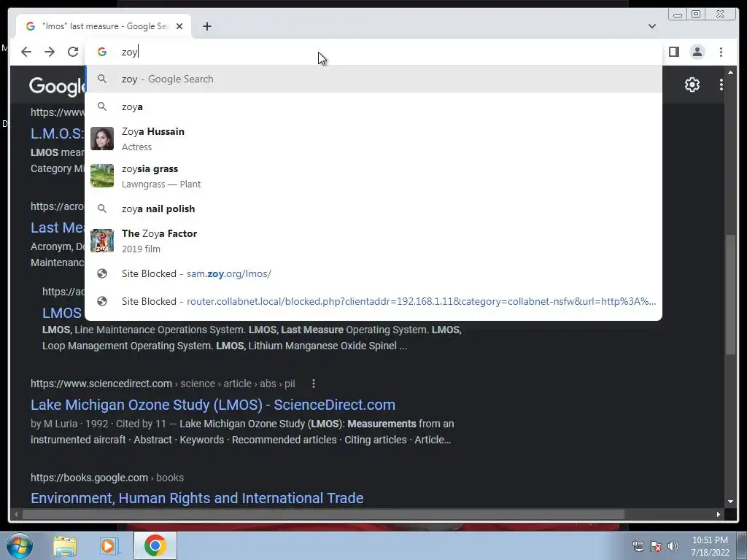Pick the Zoya Hussain Actress suggestion
The width and height of the screenshot is (747, 560).
click(373, 139)
